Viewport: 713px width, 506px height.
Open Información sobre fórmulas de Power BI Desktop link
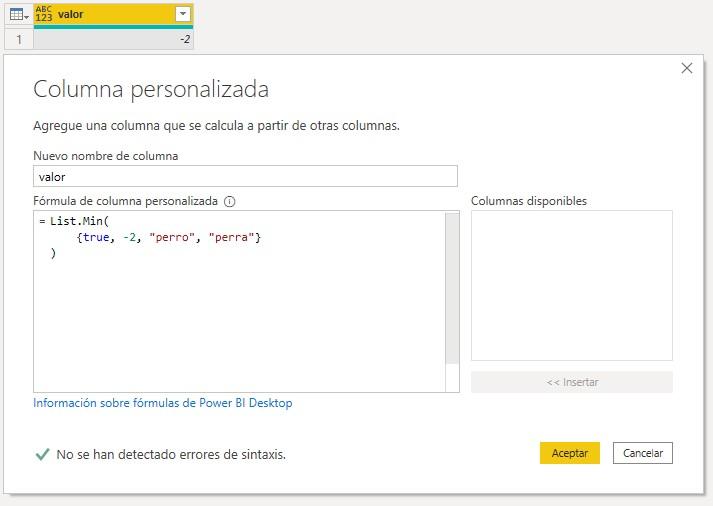[x=163, y=403]
